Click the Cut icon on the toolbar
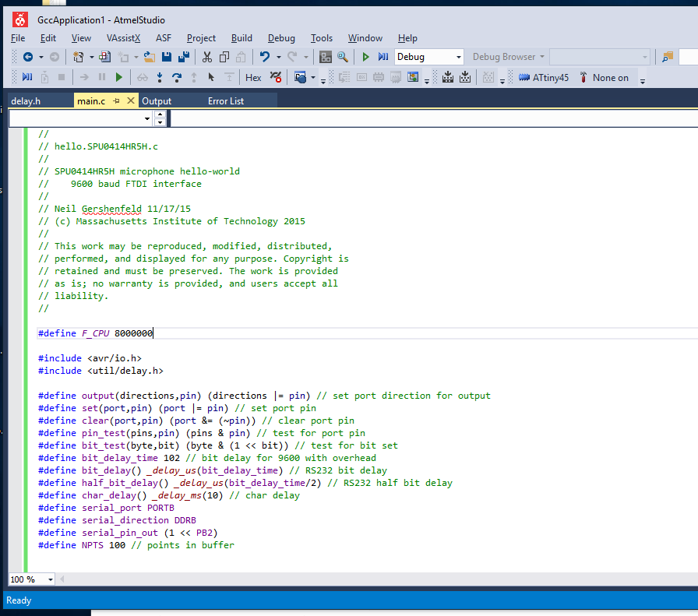698x616 pixels. (x=208, y=57)
